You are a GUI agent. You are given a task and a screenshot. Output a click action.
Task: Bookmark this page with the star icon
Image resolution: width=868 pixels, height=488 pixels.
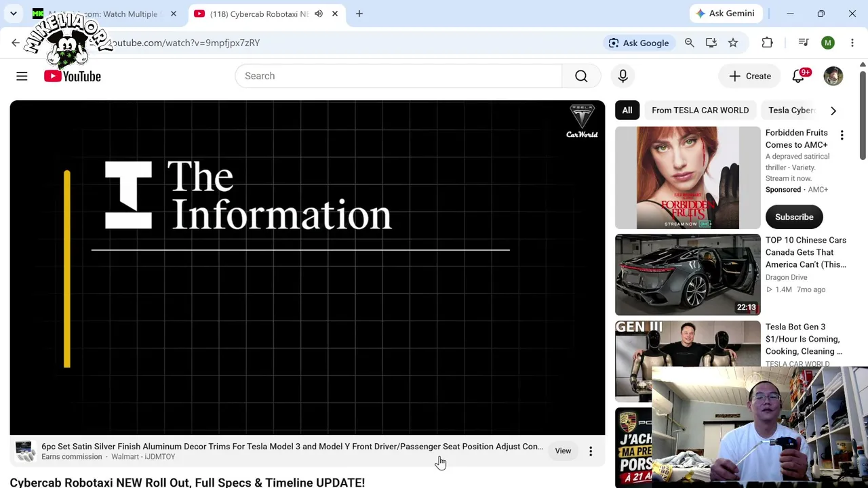tap(733, 43)
